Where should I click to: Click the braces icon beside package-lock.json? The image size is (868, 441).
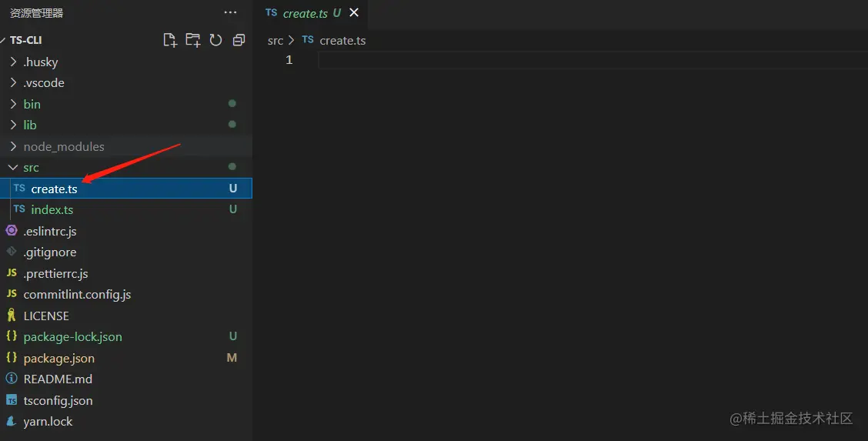click(x=11, y=336)
